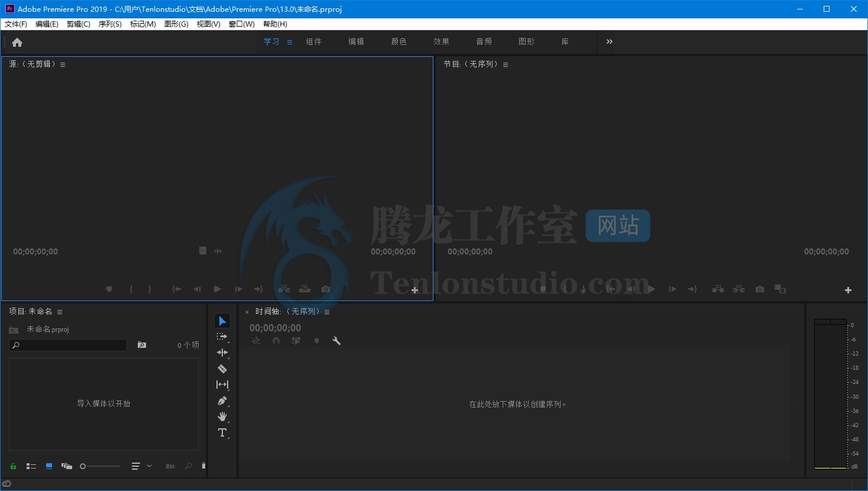
Task: Mark Out point in Source monitor
Action: click(150, 289)
